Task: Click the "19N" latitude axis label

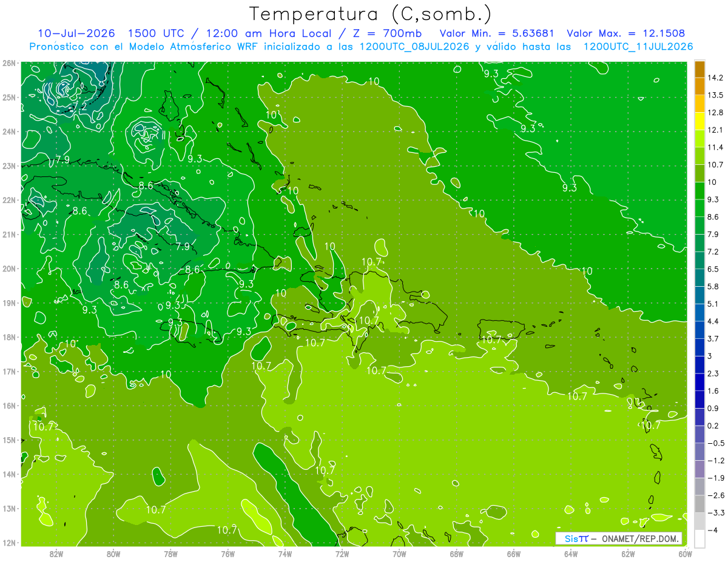Action: click(x=8, y=303)
